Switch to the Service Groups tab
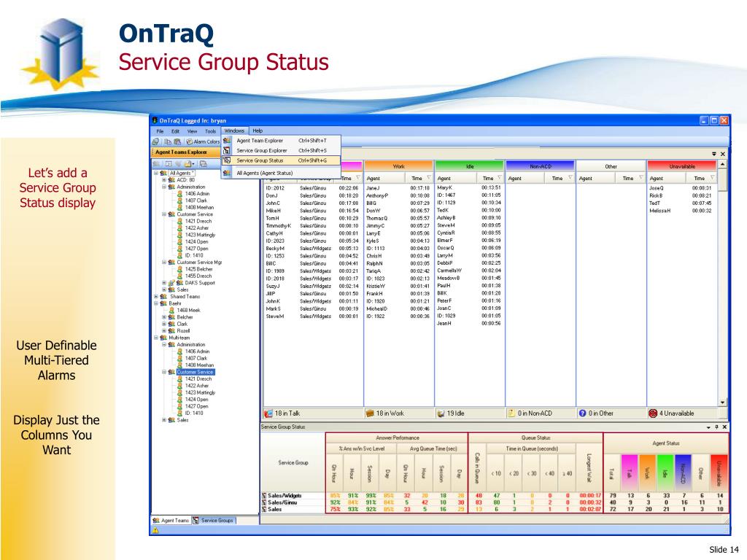The image size is (747, 560). pyautogui.click(x=214, y=521)
